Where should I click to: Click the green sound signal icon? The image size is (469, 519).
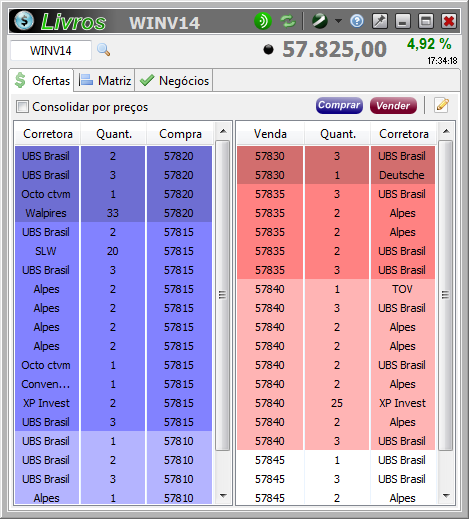click(263, 21)
